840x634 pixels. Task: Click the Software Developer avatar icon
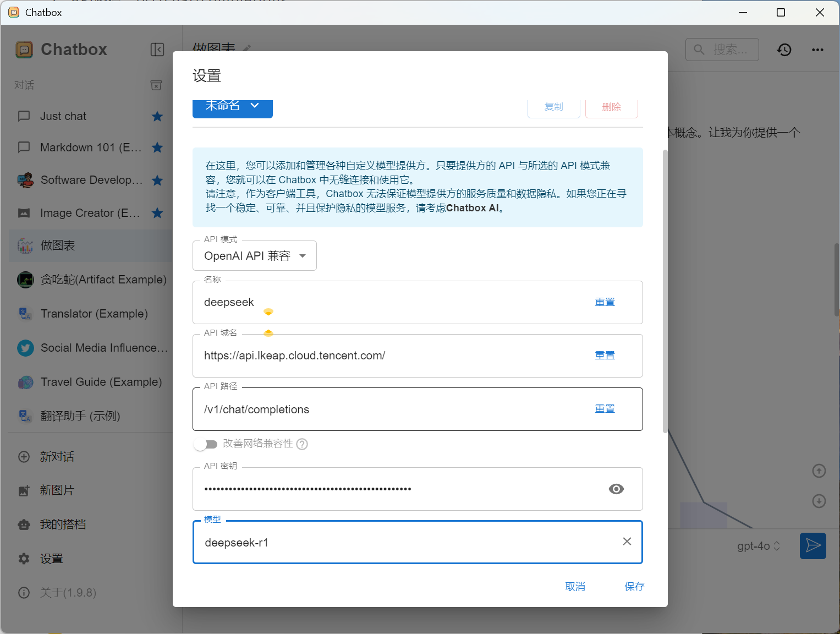point(25,180)
